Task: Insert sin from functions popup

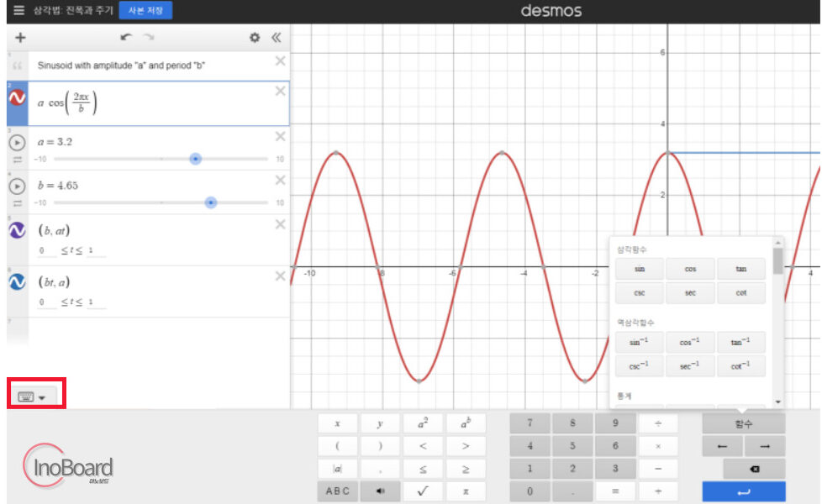Action: (x=639, y=269)
